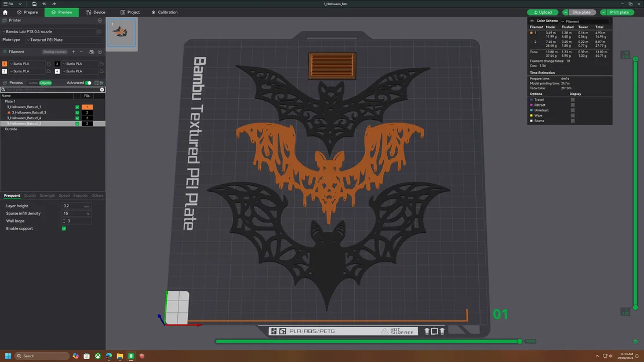Viewport: 644px width, 362px height.
Task: Click the Upload button
Action: coord(543,12)
